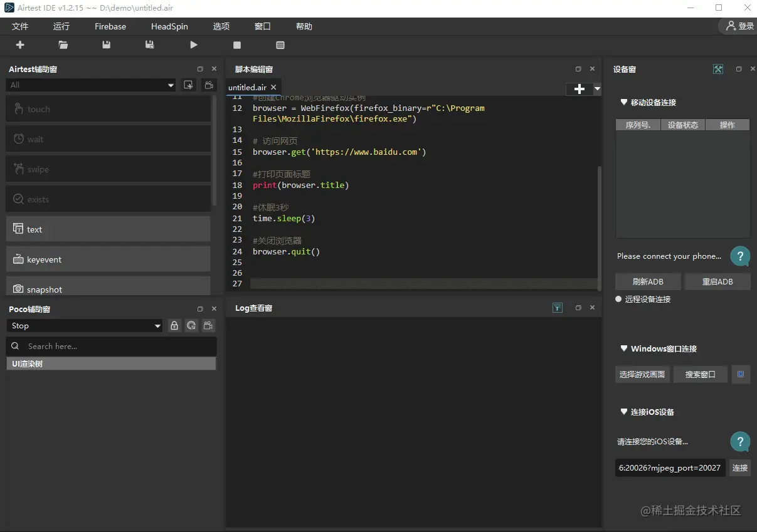Image resolution: width=757 pixels, height=532 pixels.
Task: Close the 脚本编辑窗 panel
Action: pyautogui.click(x=592, y=69)
